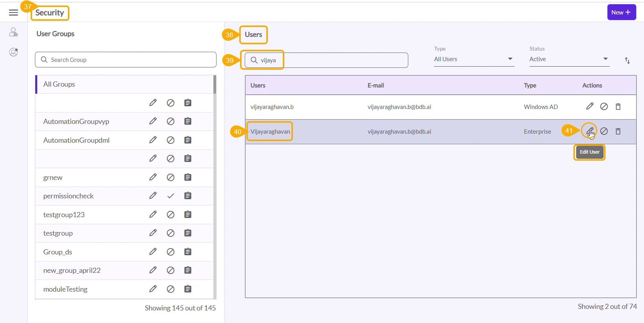The height and width of the screenshot is (323, 644).
Task: Open the hamburger navigation menu
Action: (13, 13)
